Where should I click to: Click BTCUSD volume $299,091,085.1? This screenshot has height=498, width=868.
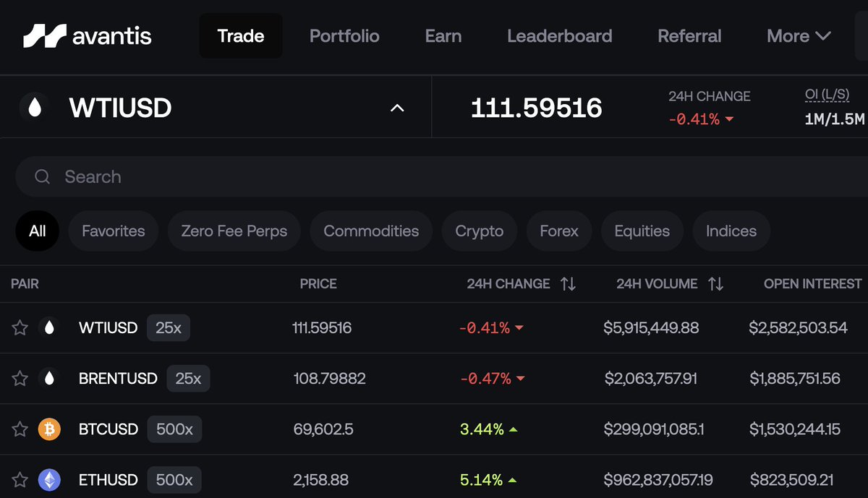tap(654, 429)
